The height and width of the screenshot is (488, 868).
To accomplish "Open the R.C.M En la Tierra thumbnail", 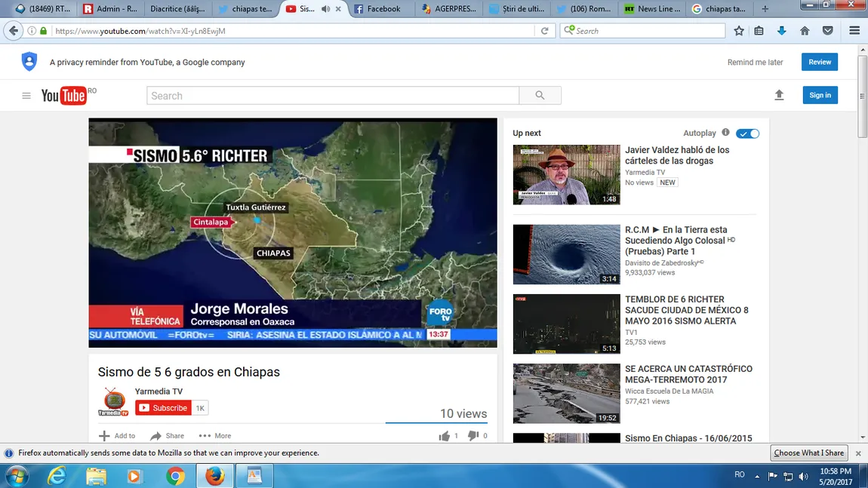I will (x=566, y=254).
